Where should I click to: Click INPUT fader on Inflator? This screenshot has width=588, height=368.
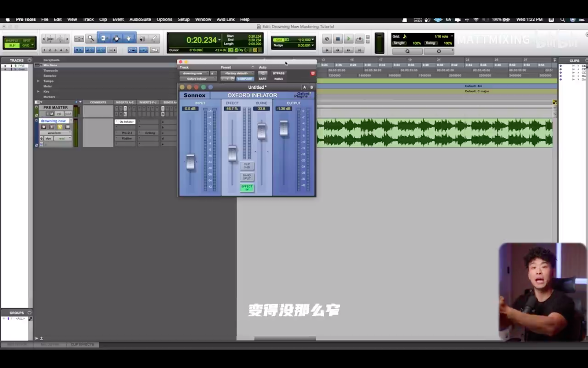point(190,162)
